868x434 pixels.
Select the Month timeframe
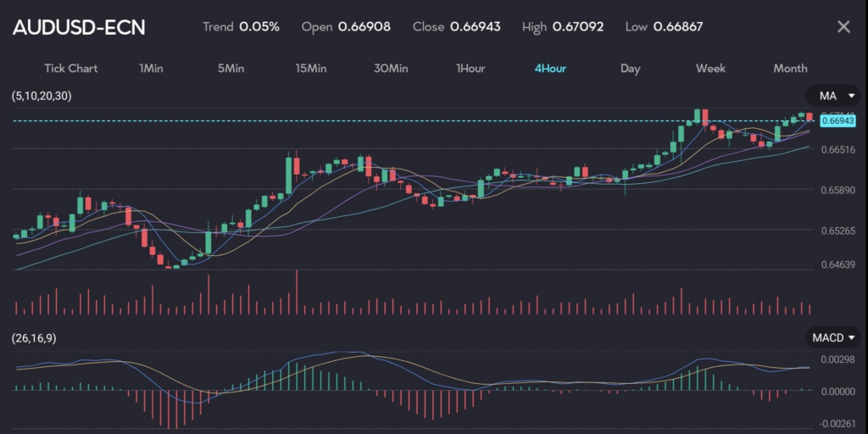coord(790,69)
